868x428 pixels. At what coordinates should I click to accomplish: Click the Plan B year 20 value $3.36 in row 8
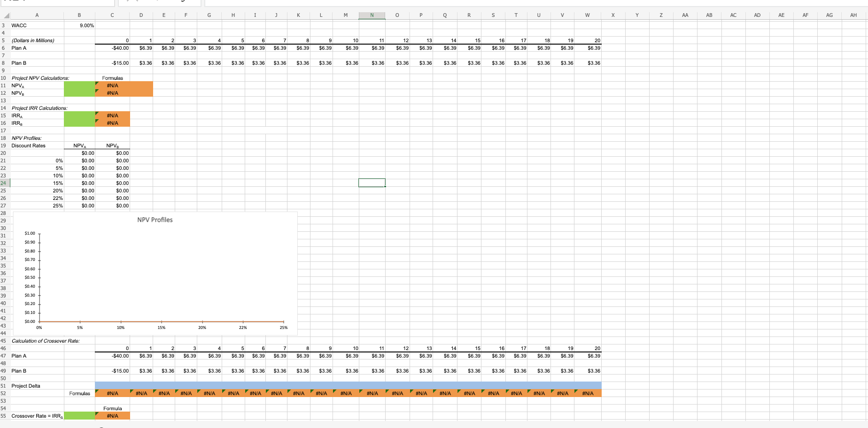[588, 63]
